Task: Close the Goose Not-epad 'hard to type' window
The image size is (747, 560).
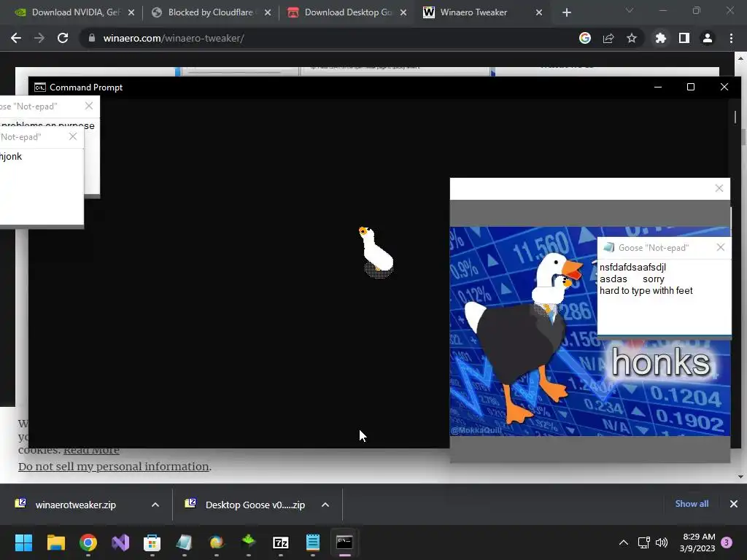Action: [720, 247]
